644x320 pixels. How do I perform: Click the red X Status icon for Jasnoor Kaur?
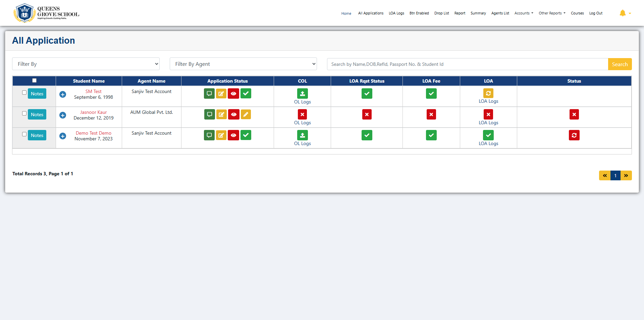click(x=574, y=115)
